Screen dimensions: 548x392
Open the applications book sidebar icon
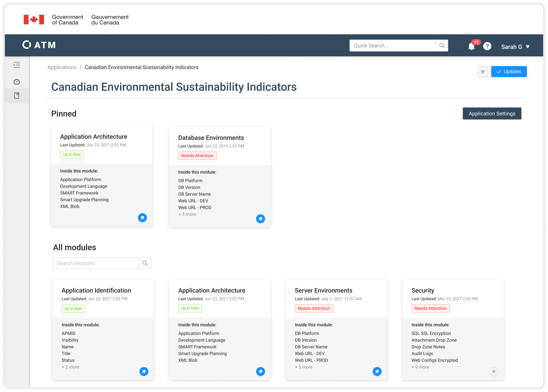[17, 96]
